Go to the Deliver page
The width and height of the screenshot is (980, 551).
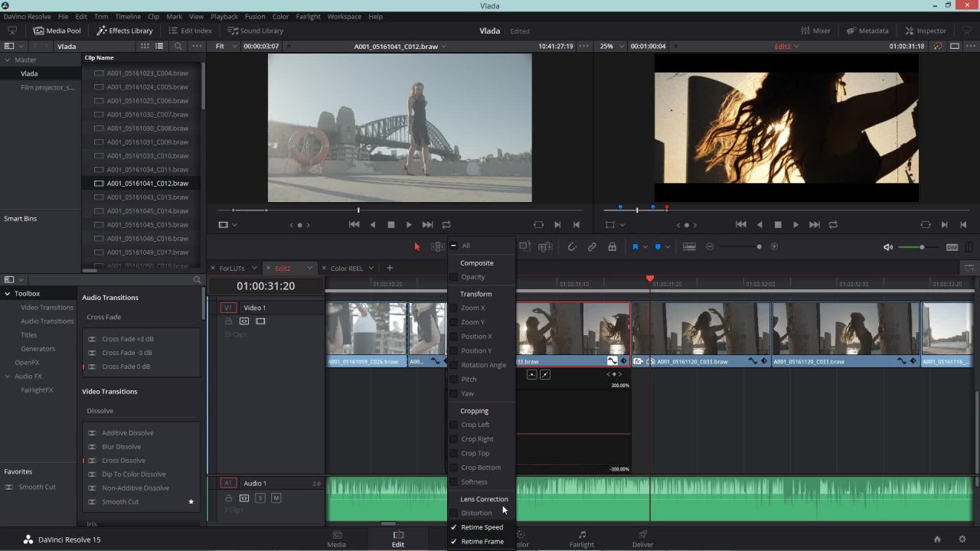(642, 539)
